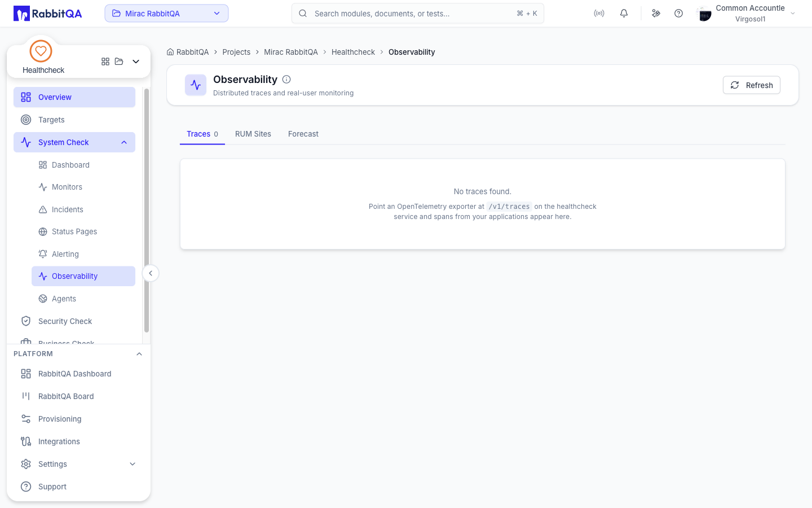
Task: Click the "No traces found." message
Action: coord(483,191)
